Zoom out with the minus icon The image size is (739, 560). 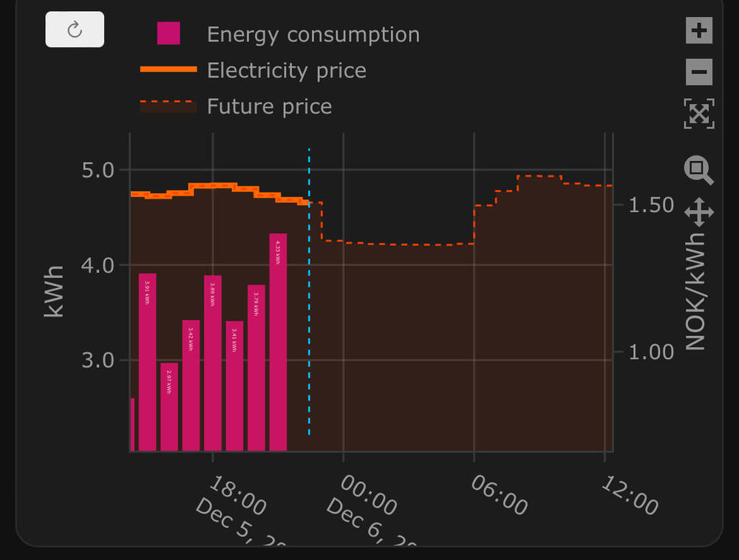click(x=699, y=72)
